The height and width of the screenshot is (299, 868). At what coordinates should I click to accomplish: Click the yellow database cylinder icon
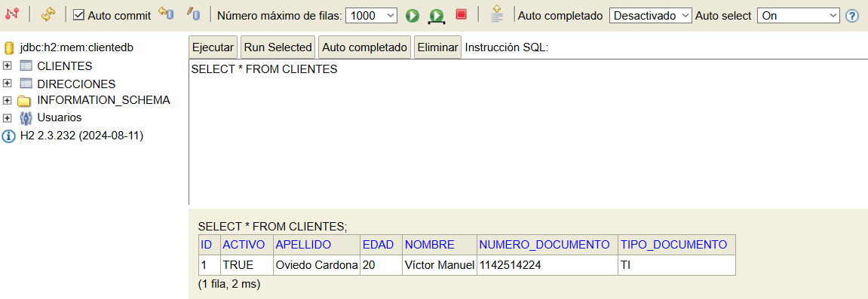pyautogui.click(x=9, y=48)
